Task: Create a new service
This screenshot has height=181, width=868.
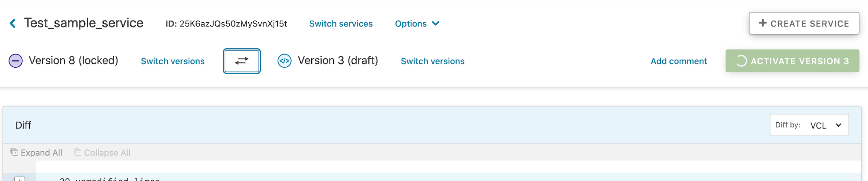Action: (x=804, y=23)
